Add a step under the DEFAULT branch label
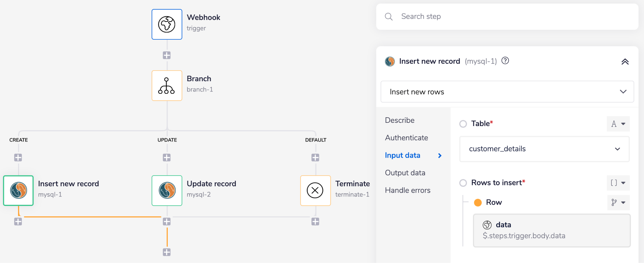The width and height of the screenshot is (644, 263). [x=315, y=158]
